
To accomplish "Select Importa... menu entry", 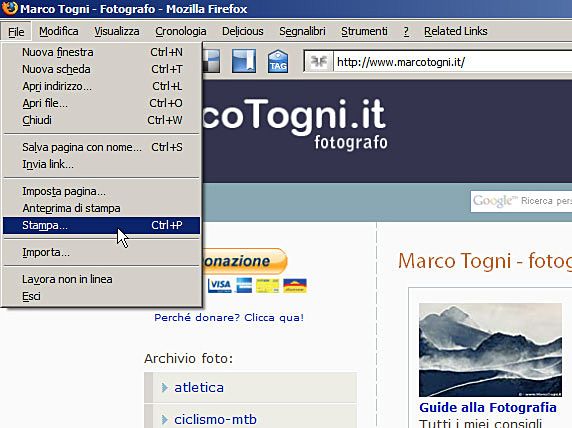I will point(101,252).
